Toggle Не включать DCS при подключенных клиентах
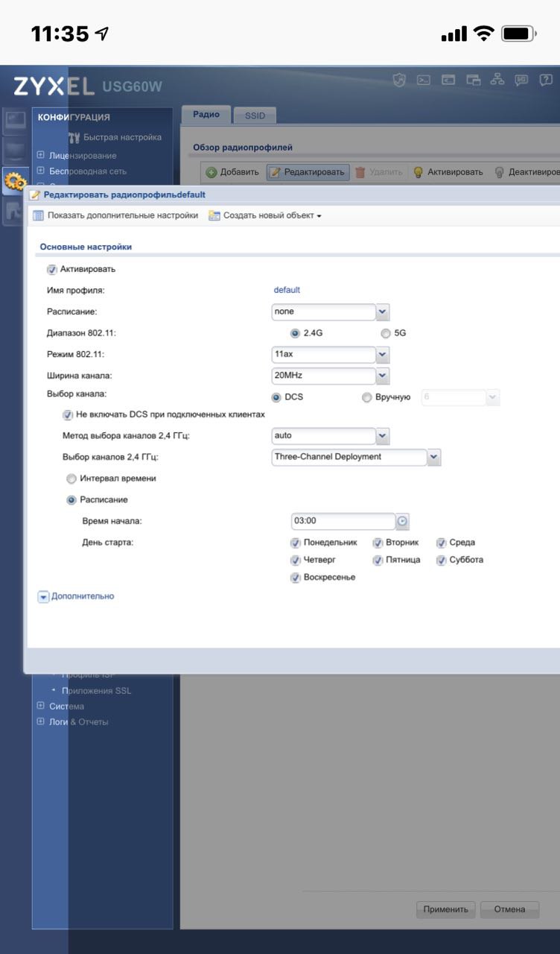The height and width of the screenshot is (954, 560). [68, 414]
